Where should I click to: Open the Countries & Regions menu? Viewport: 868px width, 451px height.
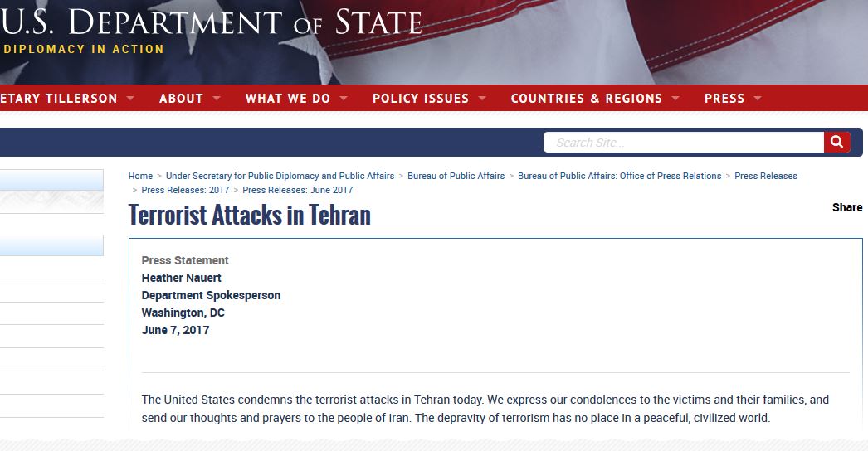pyautogui.click(x=586, y=99)
